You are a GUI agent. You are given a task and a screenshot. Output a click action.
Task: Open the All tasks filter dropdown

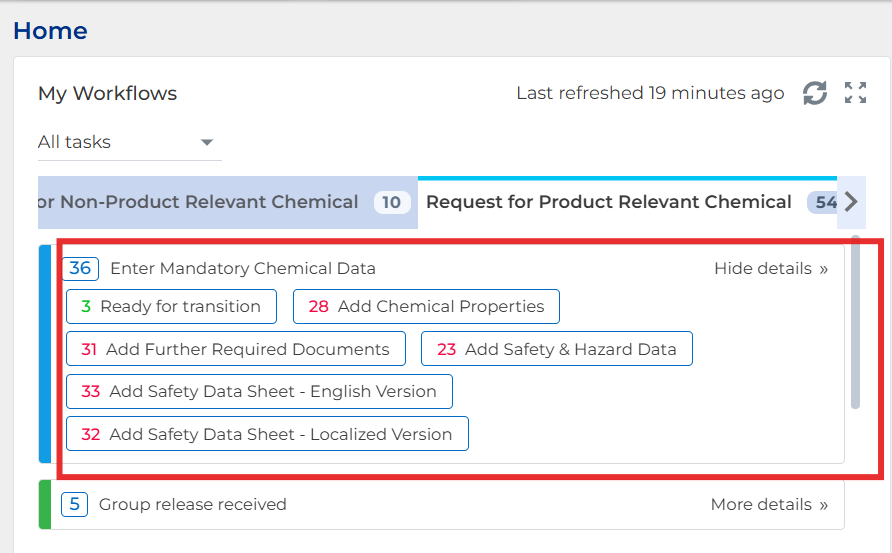tap(130, 142)
